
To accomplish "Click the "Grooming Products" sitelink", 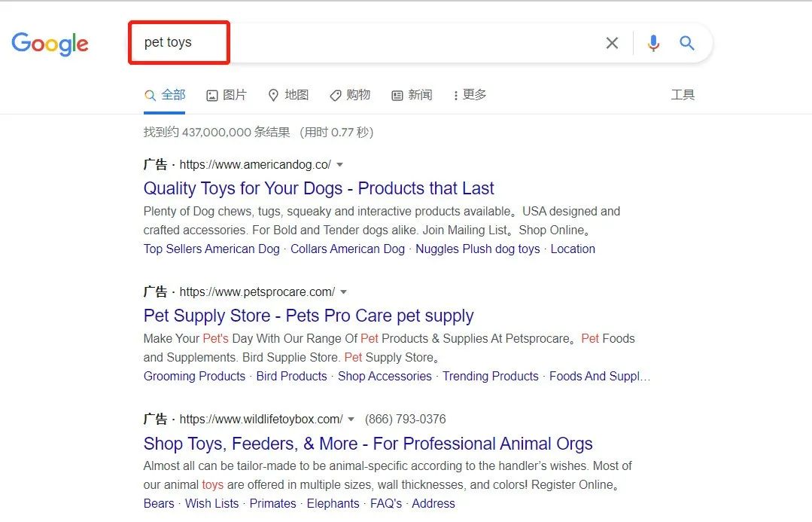I will (194, 377).
